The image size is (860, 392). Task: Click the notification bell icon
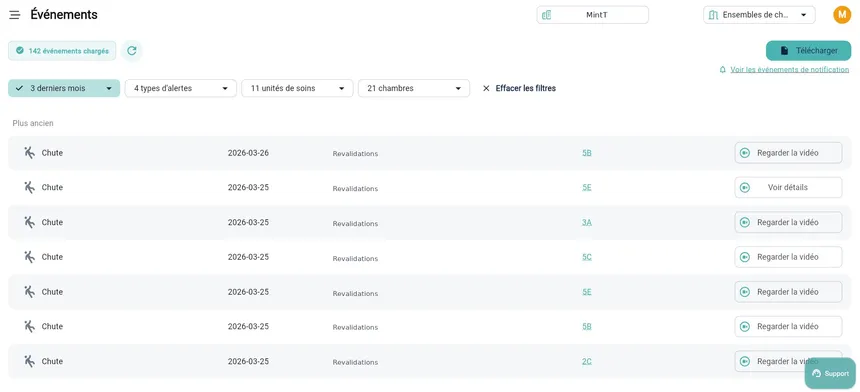pyautogui.click(x=723, y=70)
